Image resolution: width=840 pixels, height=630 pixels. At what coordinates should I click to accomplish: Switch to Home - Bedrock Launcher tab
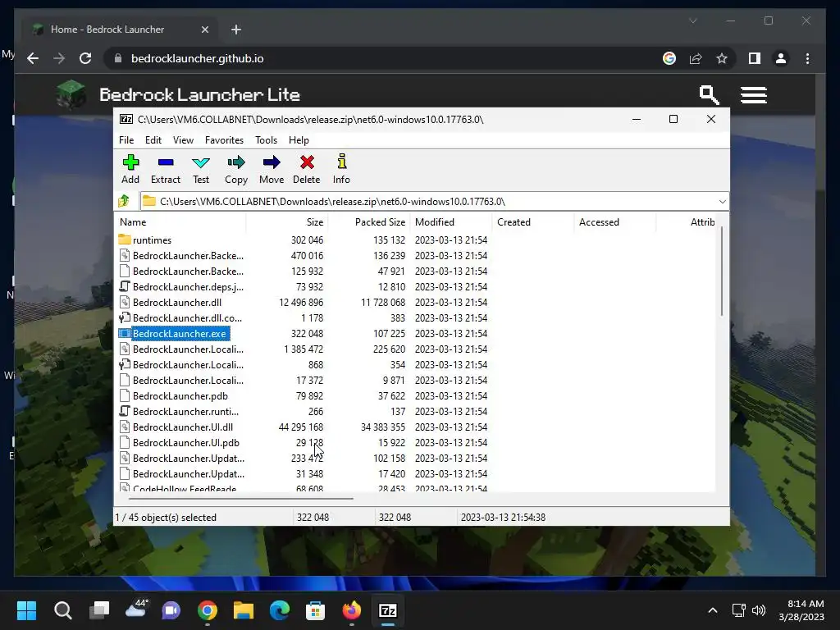point(119,30)
